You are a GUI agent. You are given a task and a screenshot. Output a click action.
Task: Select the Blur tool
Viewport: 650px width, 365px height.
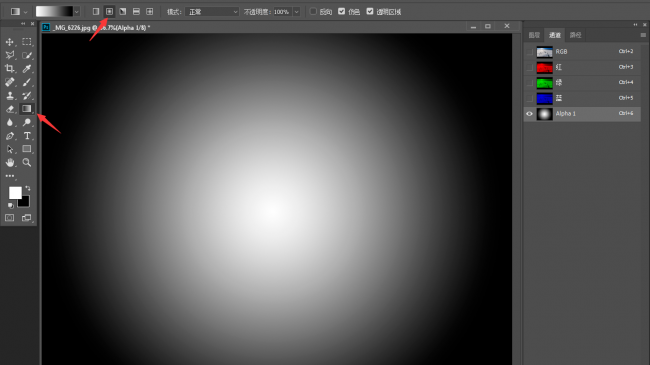point(10,122)
